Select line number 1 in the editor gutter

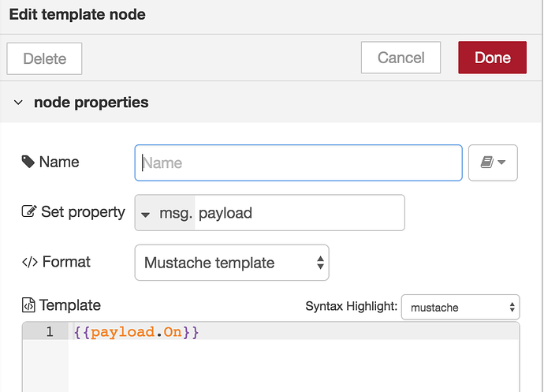(x=48, y=332)
